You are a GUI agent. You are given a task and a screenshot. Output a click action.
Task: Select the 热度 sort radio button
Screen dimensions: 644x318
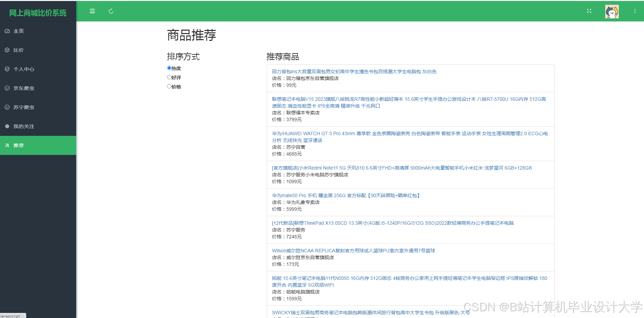tap(169, 68)
